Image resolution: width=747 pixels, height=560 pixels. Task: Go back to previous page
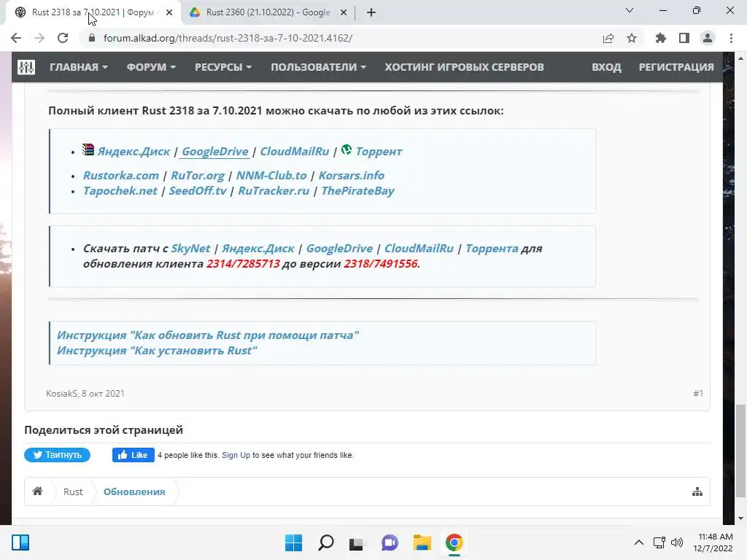[16, 38]
